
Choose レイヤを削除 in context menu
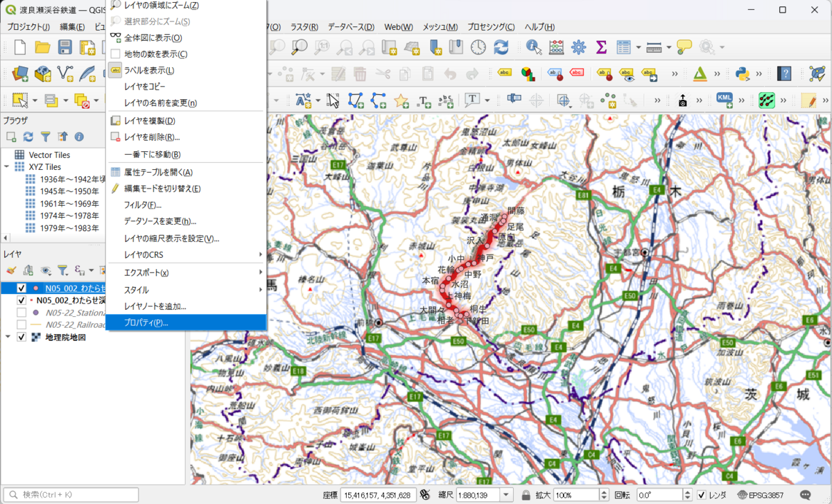185,137
